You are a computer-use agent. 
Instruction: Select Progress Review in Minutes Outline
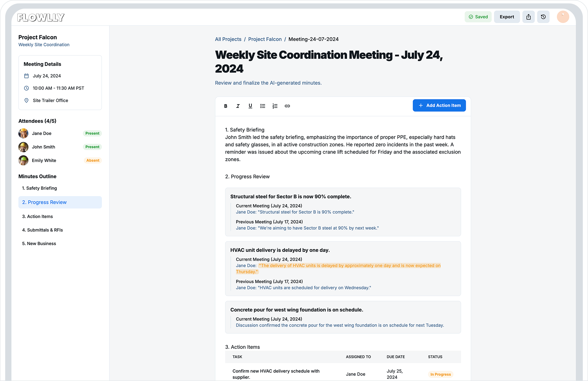click(x=60, y=202)
